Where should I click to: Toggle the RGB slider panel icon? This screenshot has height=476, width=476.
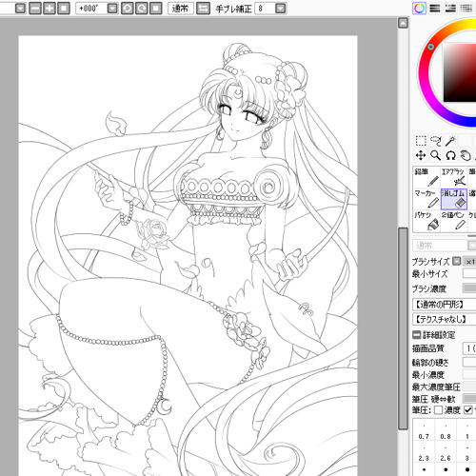pyautogui.click(x=435, y=9)
